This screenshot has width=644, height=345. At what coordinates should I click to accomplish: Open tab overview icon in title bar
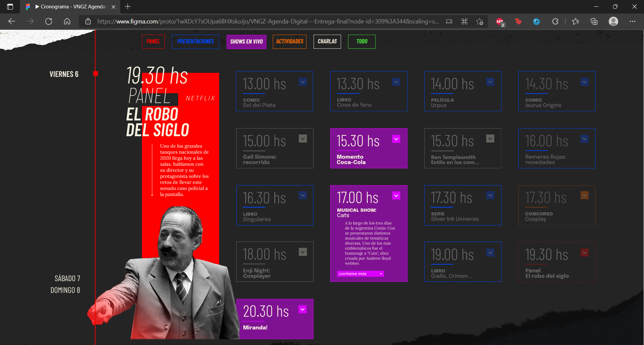click(10, 7)
